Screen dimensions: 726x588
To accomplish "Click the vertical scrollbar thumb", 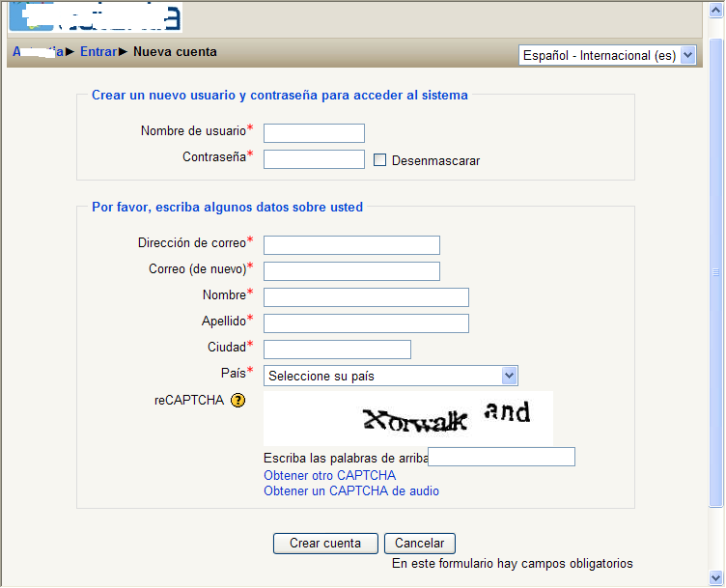I will (715, 272).
